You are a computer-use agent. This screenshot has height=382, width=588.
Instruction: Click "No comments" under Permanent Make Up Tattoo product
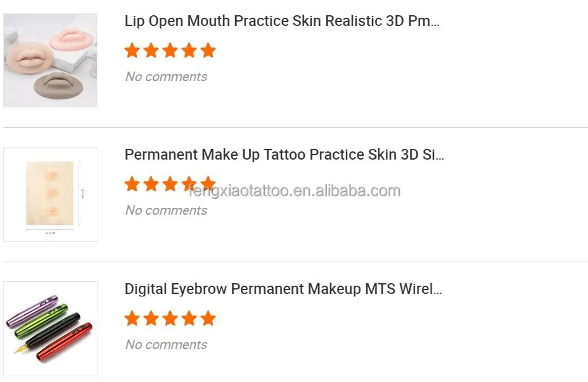tap(166, 210)
